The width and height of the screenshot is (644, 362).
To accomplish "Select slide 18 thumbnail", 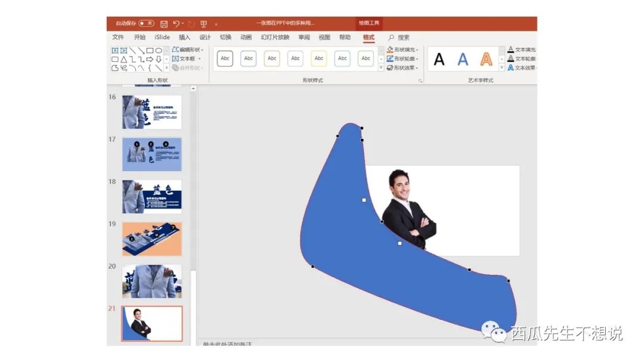I will point(152,196).
